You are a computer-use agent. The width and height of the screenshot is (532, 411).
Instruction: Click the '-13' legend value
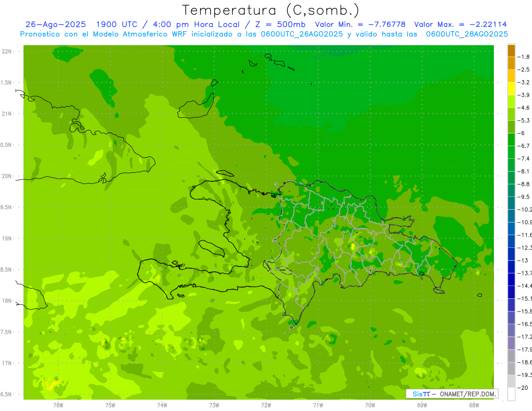tap(523, 260)
